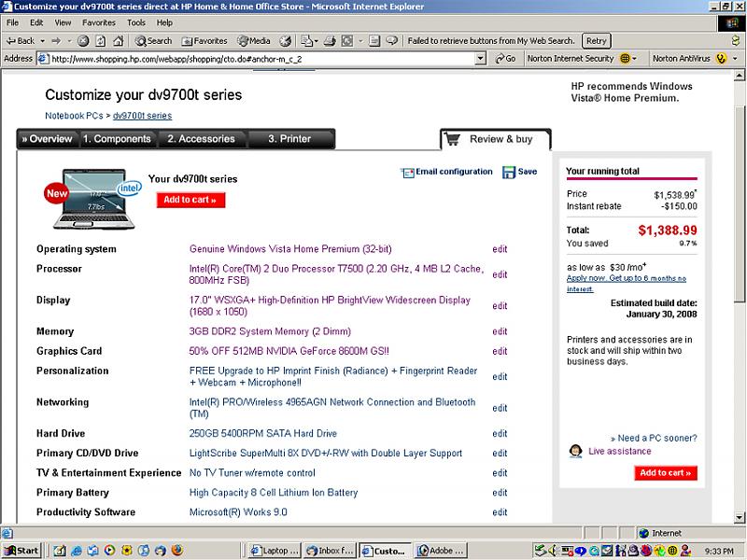Viewport: 747px width, 560px height.
Task: Edit the Operating system selection
Action: pos(500,249)
